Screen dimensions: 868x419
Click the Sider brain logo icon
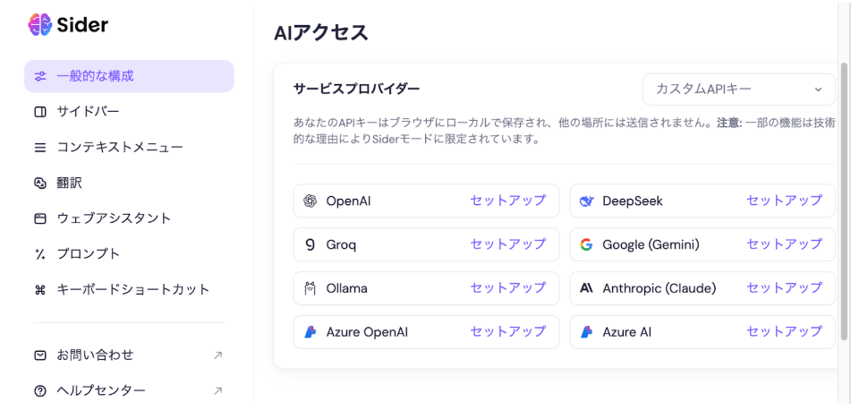39,25
